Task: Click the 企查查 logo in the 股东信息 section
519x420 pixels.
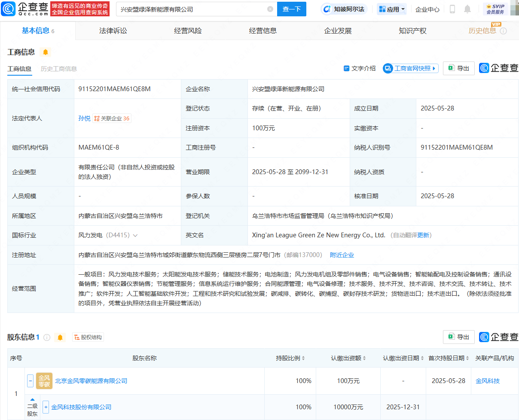Action: point(499,337)
